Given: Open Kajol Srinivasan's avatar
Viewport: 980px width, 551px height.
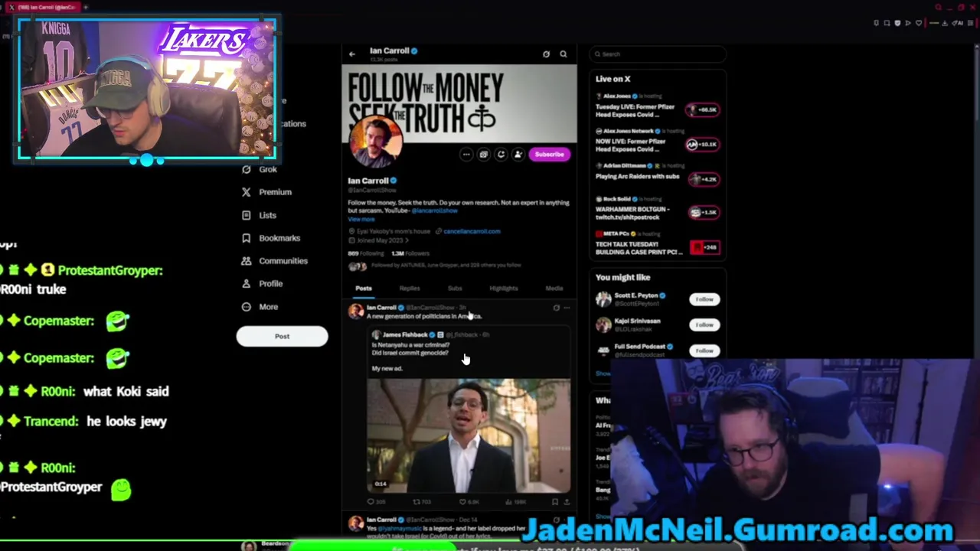Looking at the screenshot, I should click(603, 324).
